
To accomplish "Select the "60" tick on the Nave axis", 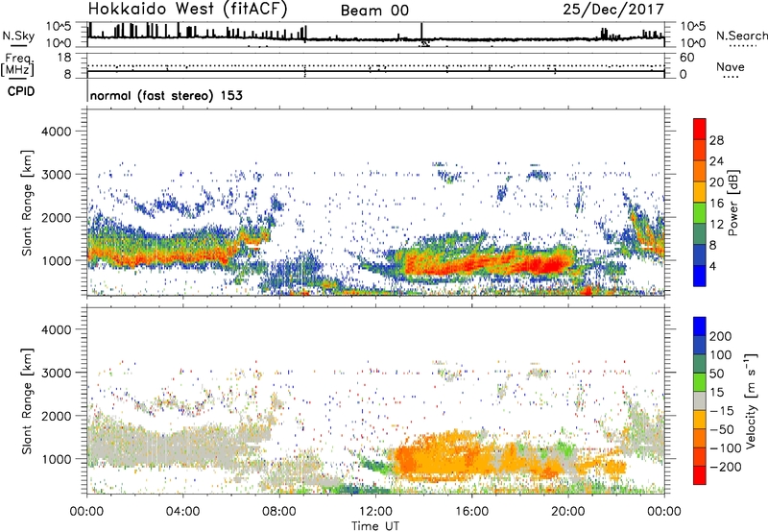I will coord(687,58).
